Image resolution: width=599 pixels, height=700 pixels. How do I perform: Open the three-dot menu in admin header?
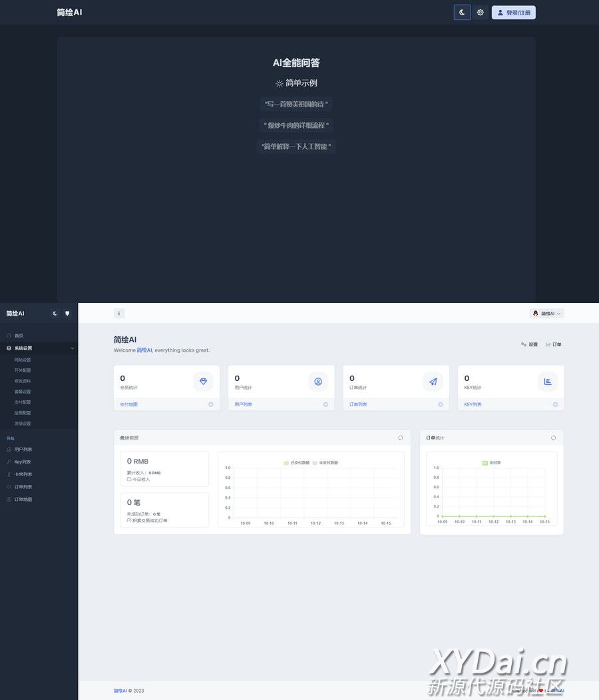pyautogui.click(x=119, y=314)
